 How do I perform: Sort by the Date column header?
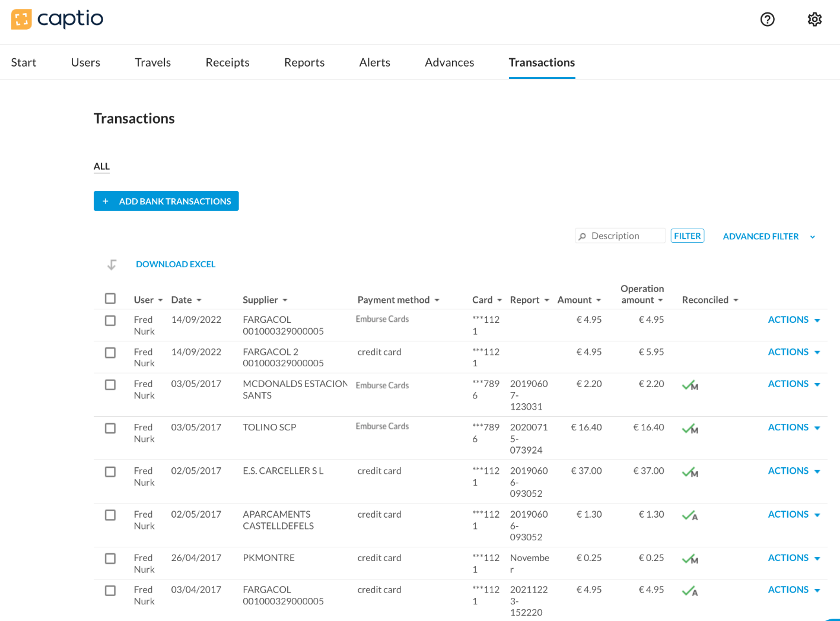point(186,300)
